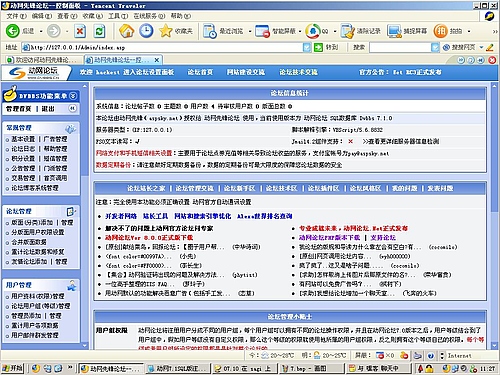Open the 文件(F) menu
Viewport: 500px width, 375px height.
click(x=16, y=16)
